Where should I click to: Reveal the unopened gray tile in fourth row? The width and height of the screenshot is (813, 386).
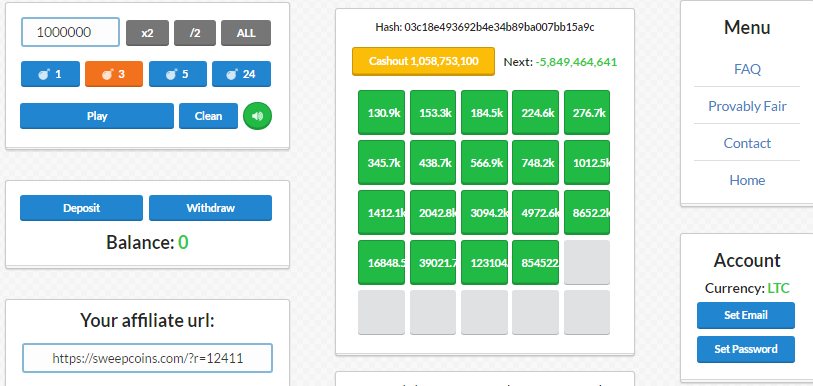click(x=587, y=263)
